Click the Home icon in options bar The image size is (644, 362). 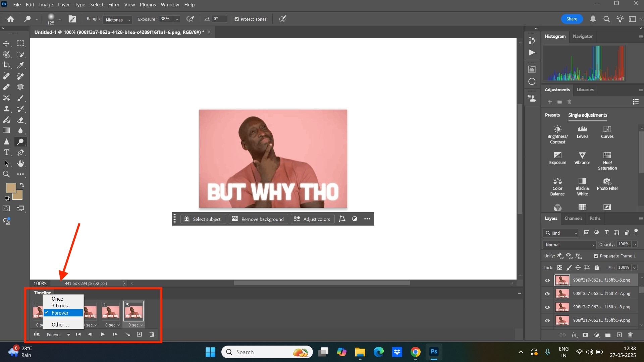pos(10,19)
